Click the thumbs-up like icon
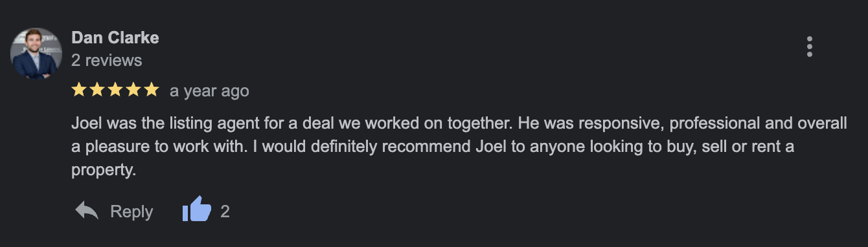Screen dimensions: 868x247 197,210
